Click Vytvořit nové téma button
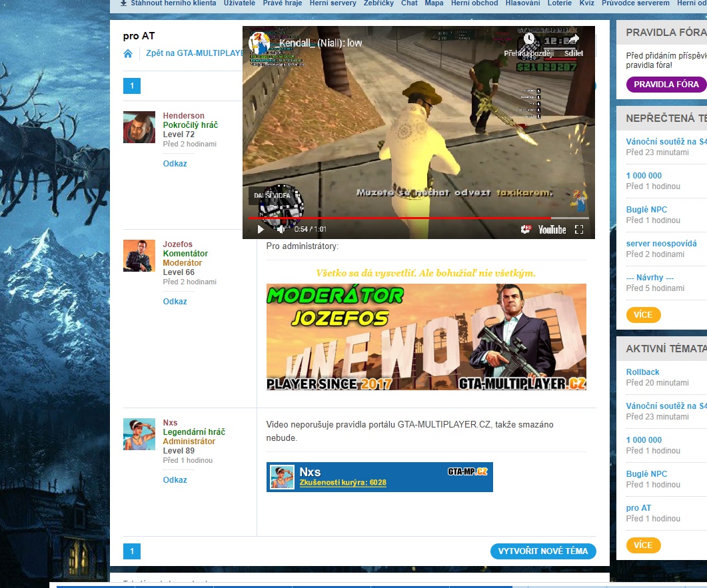This screenshot has height=588, width=707. pos(543,551)
